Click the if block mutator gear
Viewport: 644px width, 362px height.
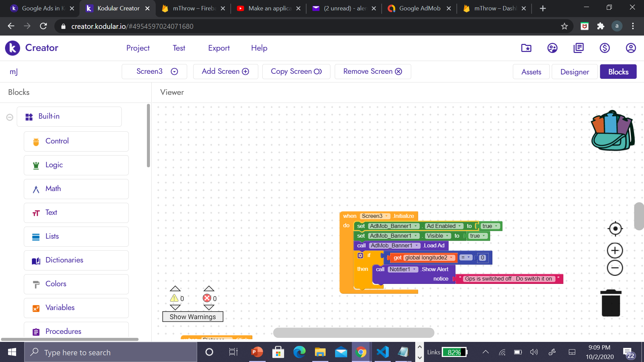360,256
